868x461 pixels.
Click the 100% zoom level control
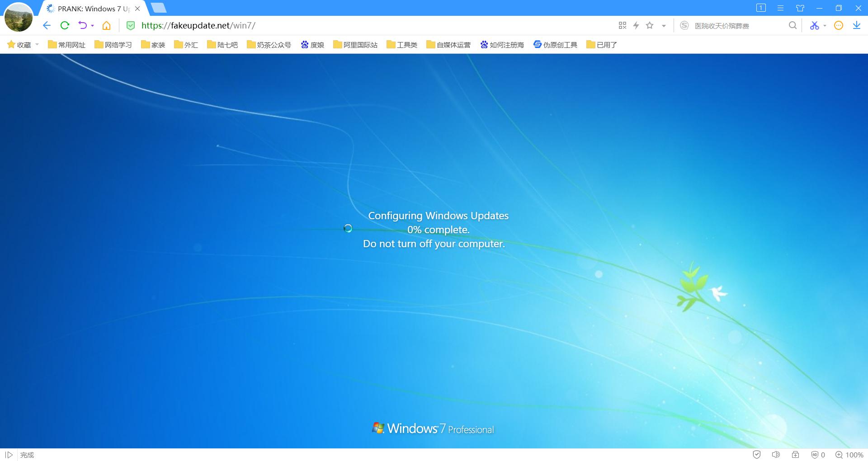click(x=849, y=455)
